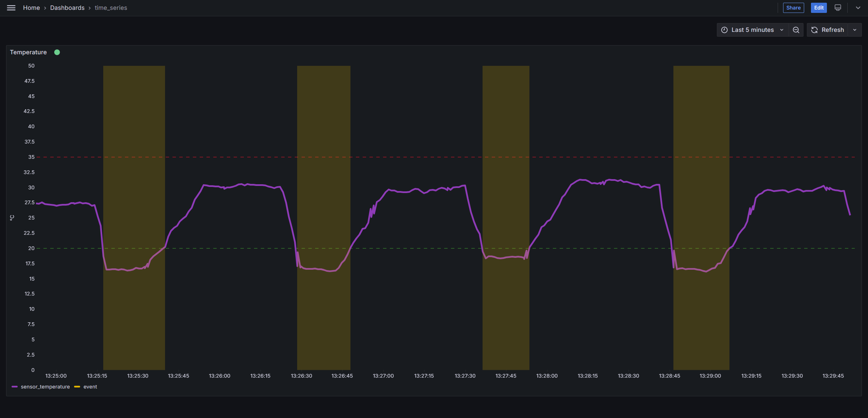868x418 pixels.
Task: Select the Temperature panel title
Action: point(28,52)
